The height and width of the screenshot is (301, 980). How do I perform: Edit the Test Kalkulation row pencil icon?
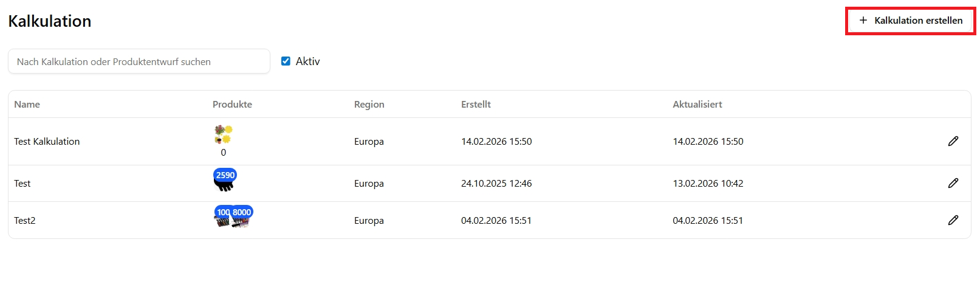pyautogui.click(x=953, y=141)
